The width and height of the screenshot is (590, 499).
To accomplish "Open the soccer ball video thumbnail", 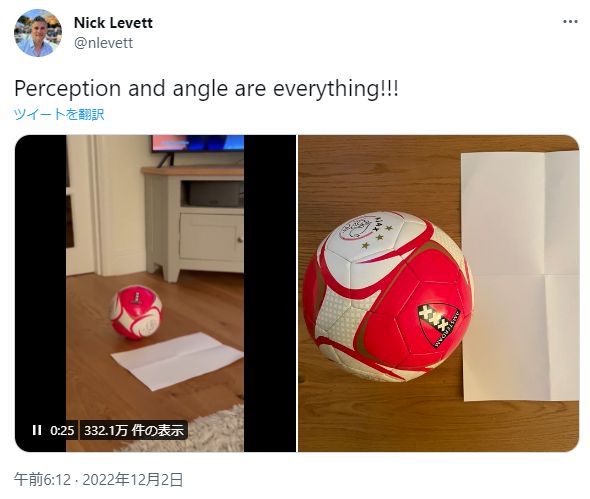I will click(155, 293).
